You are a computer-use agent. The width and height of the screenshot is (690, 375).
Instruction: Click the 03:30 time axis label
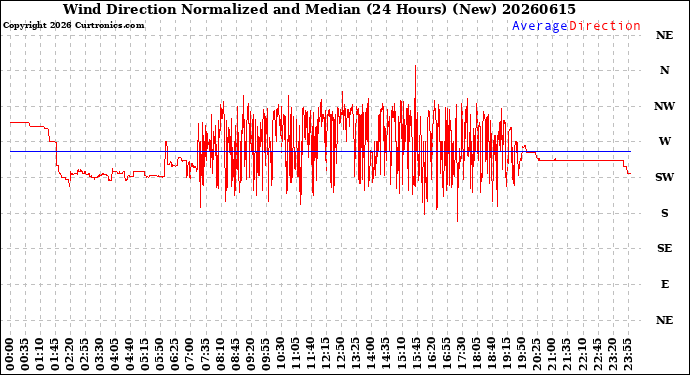tap(100, 355)
